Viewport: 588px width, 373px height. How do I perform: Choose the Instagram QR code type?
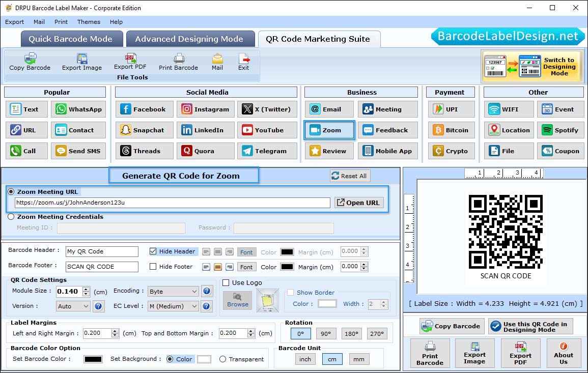[x=206, y=109]
